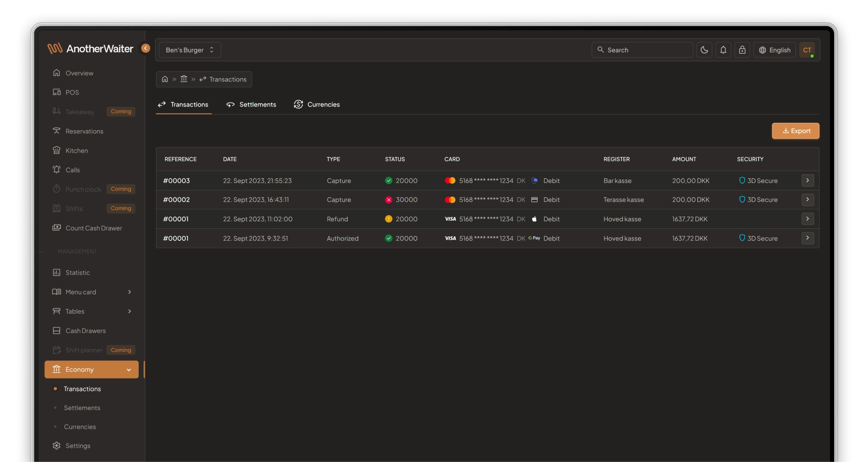The image size is (868, 462).
Task: Click the Apple Pay icon on the Refund row
Action: pos(534,219)
